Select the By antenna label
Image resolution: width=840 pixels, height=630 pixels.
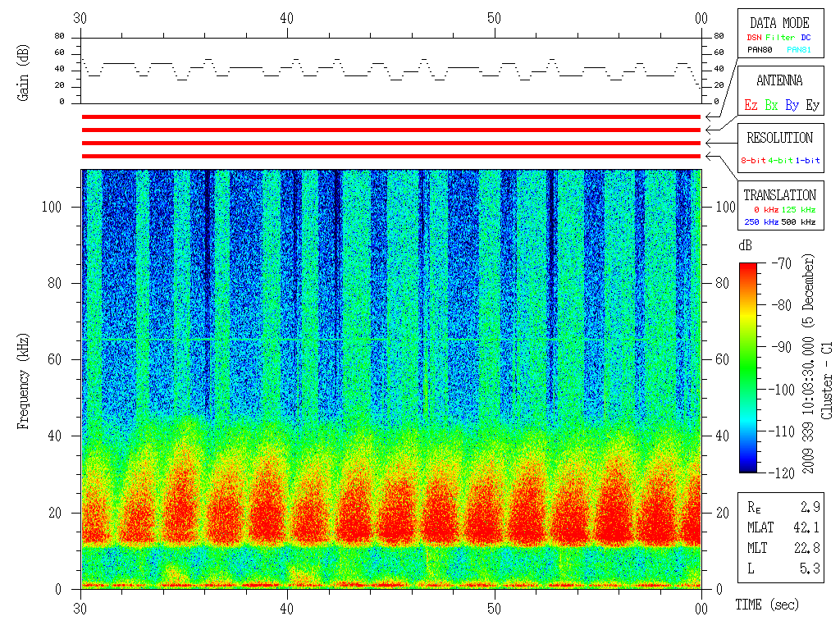pos(792,106)
